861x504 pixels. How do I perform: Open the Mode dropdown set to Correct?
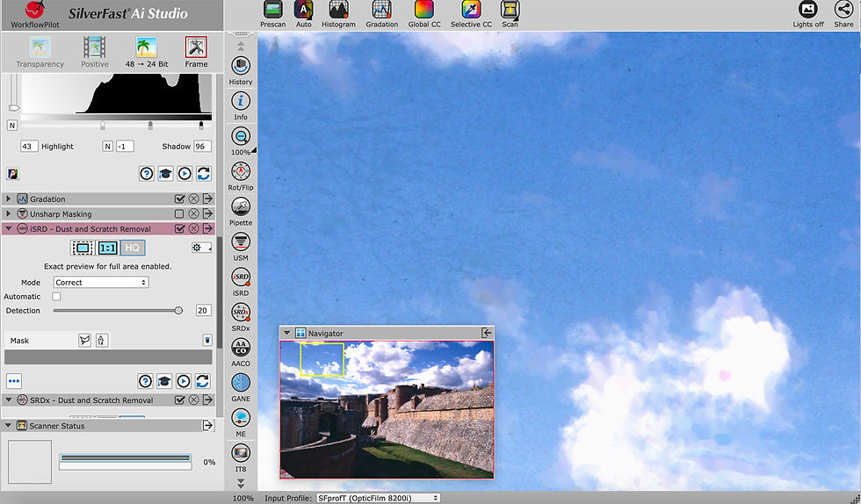click(101, 282)
